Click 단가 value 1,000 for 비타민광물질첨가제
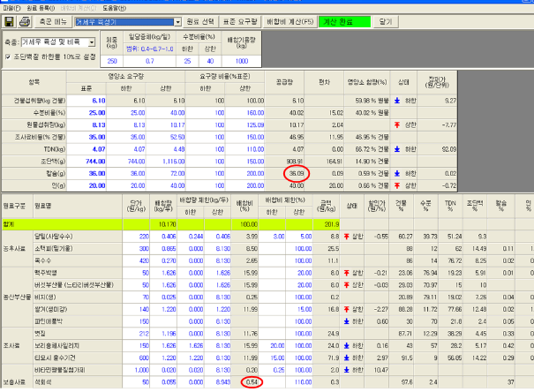 click(136, 370)
